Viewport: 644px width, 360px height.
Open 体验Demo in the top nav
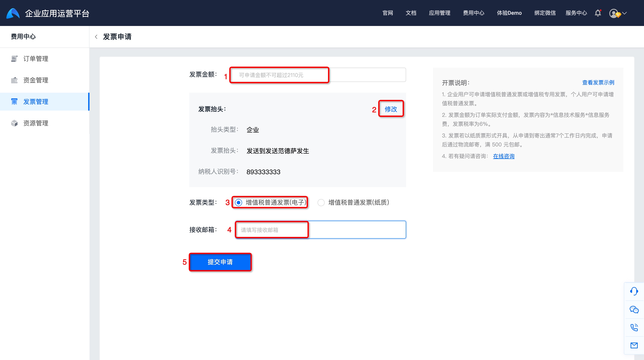click(x=509, y=13)
